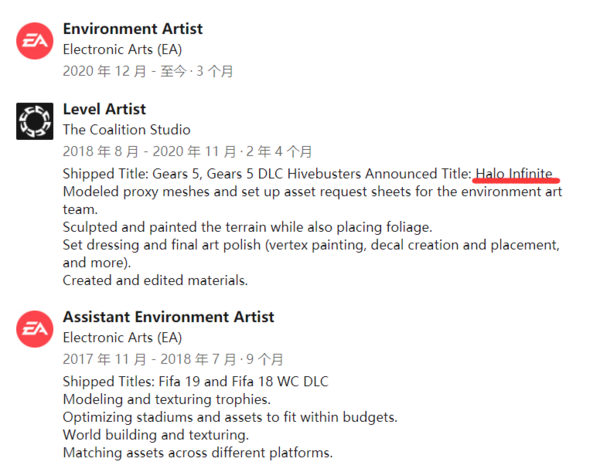The height and width of the screenshot is (472, 600).
Task: Click the Optimizing stadiums and assets line
Action: (x=230, y=417)
